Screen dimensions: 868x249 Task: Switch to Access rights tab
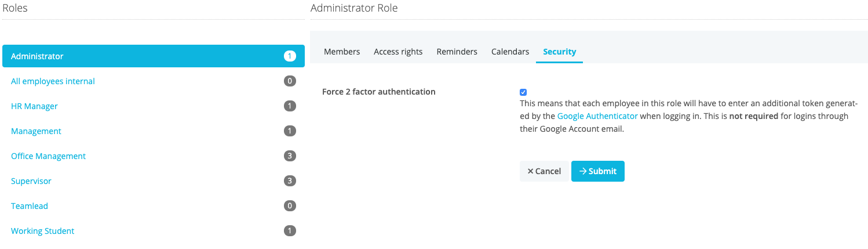[x=398, y=52]
